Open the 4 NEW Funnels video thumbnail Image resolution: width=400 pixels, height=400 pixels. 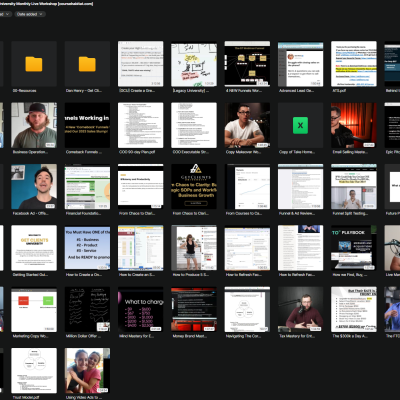pos(247,64)
